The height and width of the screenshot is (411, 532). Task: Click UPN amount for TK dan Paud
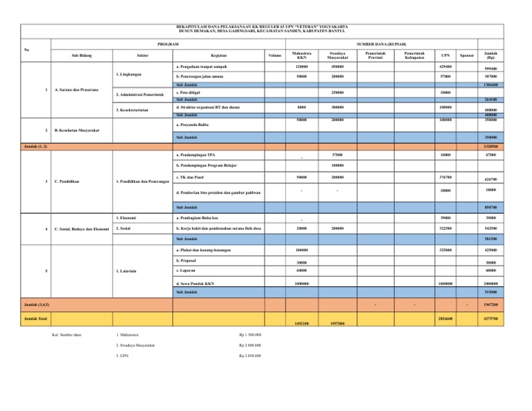click(x=445, y=177)
